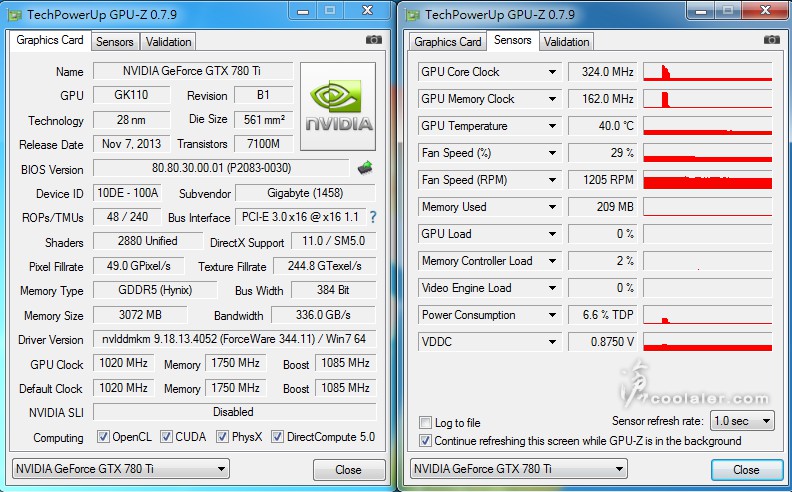Open the GPU Memory Clock sensor dropdown
The height and width of the screenshot is (492, 792).
point(552,99)
